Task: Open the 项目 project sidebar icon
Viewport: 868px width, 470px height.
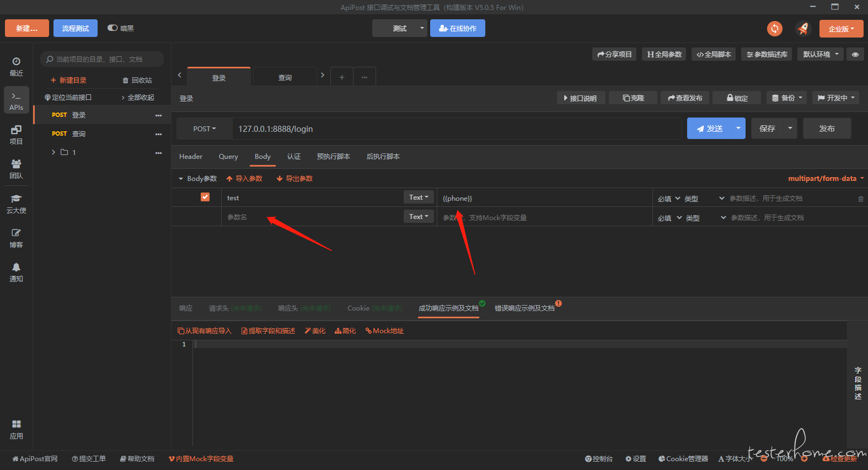Action: (16, 135)
